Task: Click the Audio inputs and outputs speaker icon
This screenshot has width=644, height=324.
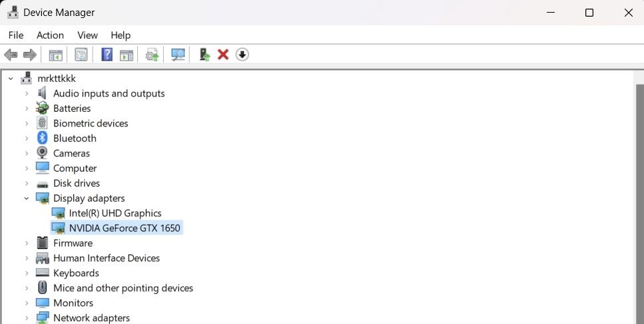Action: click(x=42, y=93)
